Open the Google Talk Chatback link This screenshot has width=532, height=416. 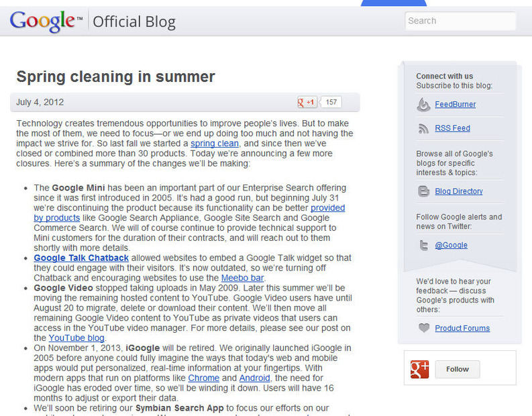[81, 258]
